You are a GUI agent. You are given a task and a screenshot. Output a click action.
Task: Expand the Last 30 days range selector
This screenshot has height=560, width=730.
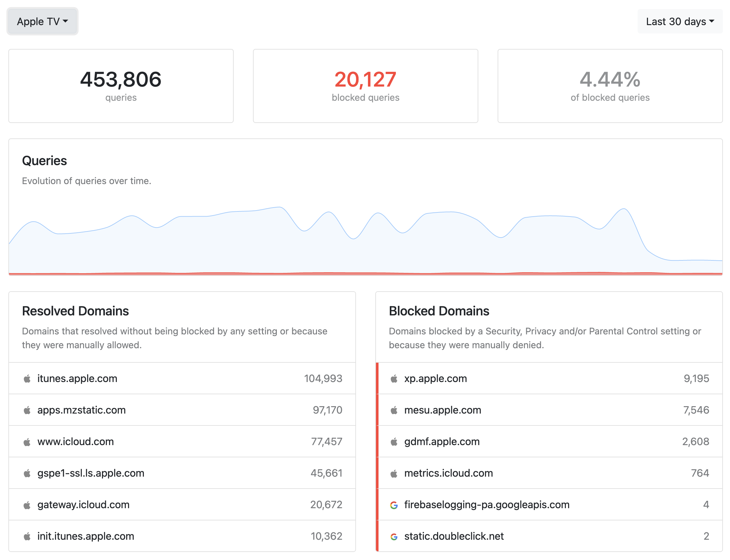[x=680, y=21]
